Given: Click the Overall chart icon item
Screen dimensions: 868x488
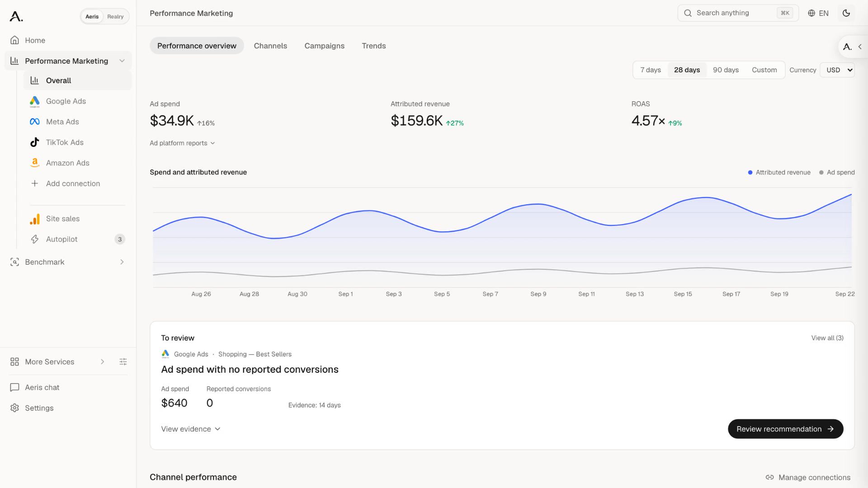Looking at the screenshot, I should (x=77, y=80).
